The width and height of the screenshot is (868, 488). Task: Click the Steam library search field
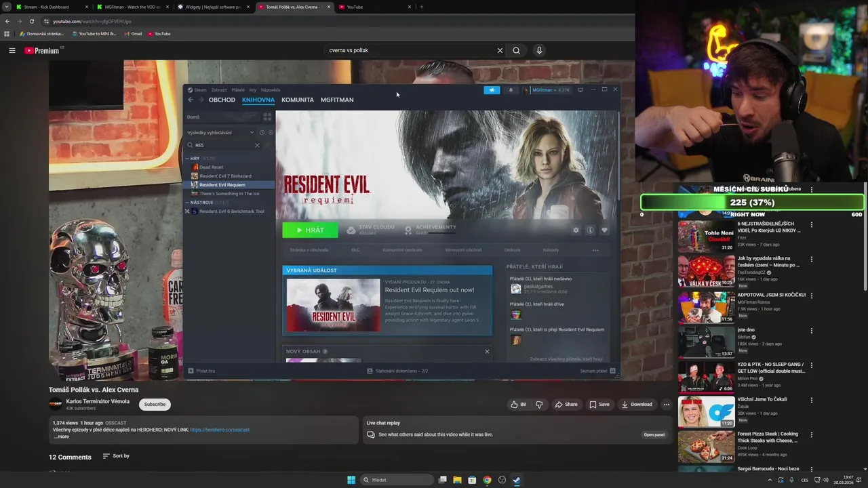tap(224, 145)
